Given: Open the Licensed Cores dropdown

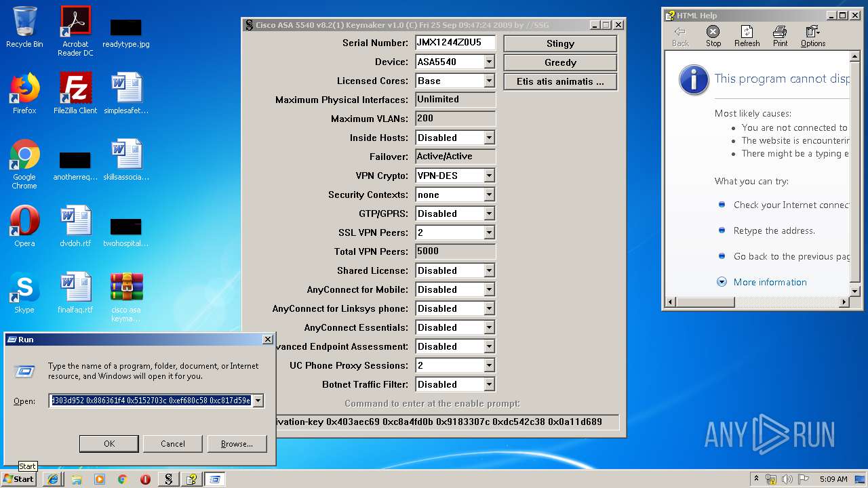Looking at the screenshot, I should point(489,81).
